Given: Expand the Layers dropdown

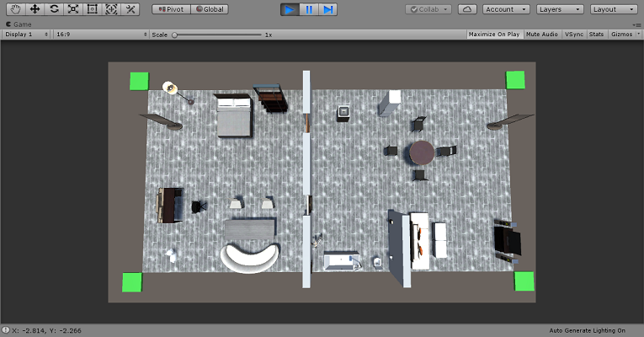Looking at the screenshot, I should pos(559,9).
